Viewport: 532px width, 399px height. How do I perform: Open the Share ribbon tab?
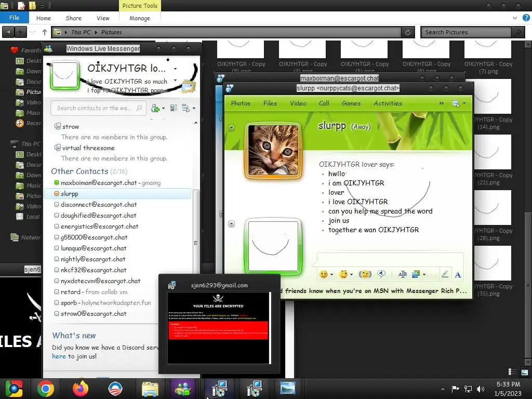[x=74, y=18]
